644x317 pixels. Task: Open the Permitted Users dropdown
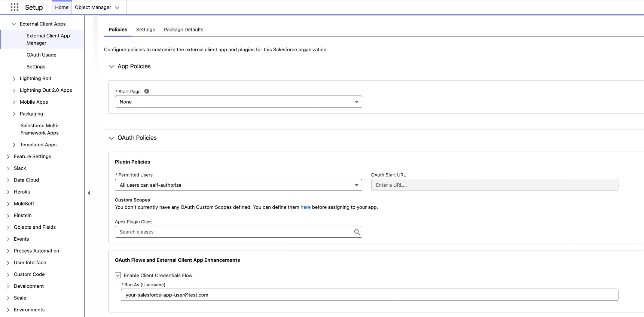click(238, 185)
